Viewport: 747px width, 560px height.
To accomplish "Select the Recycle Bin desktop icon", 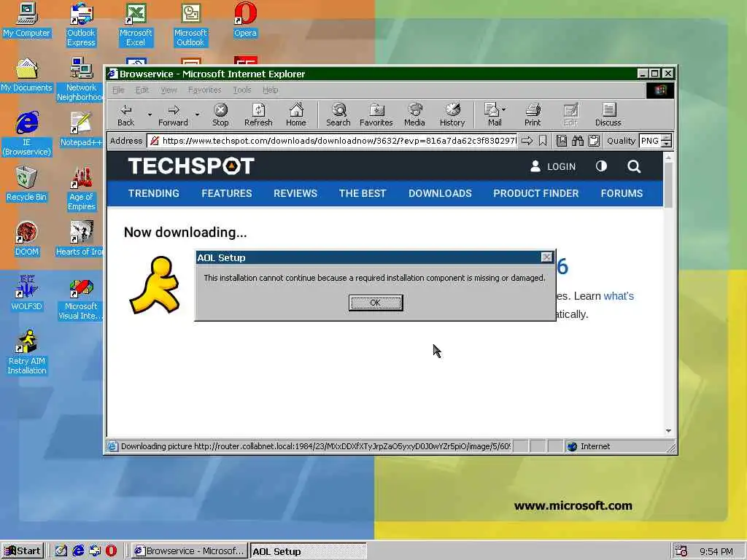I will 27,184.
